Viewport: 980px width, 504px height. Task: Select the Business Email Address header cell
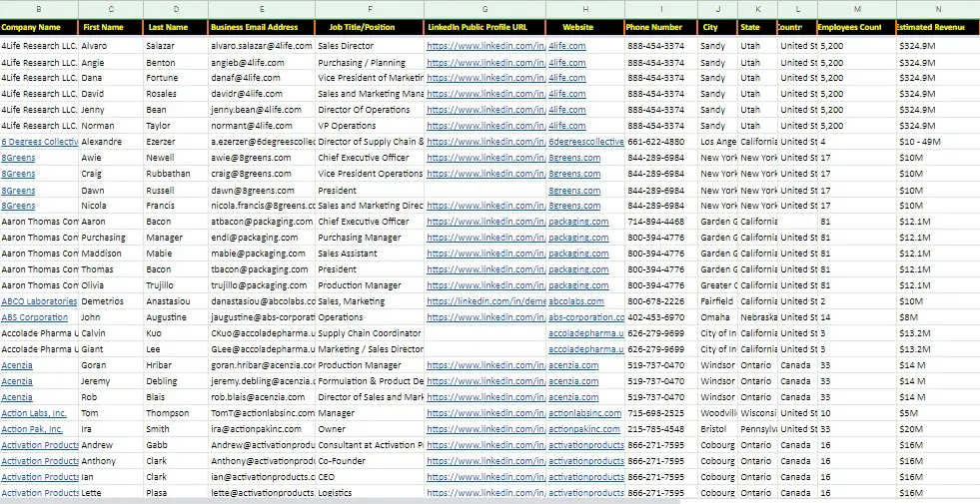pos(261,27)
